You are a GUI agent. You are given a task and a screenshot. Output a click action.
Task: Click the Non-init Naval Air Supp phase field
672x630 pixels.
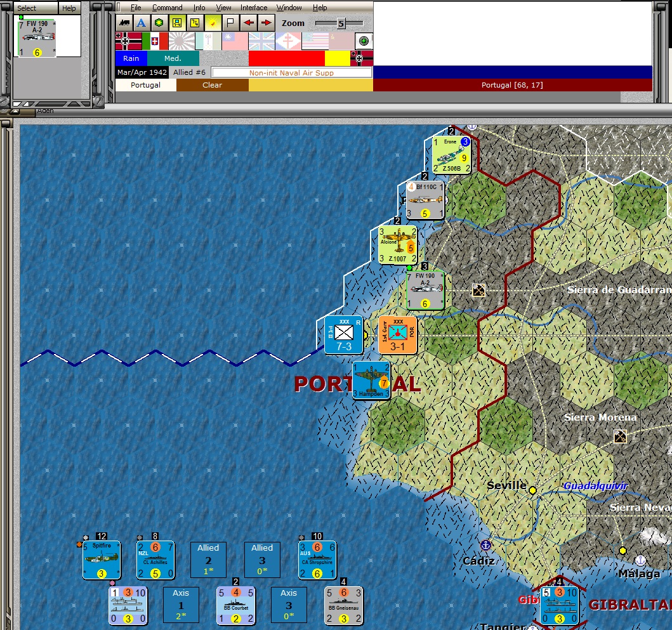coord(291,72)
